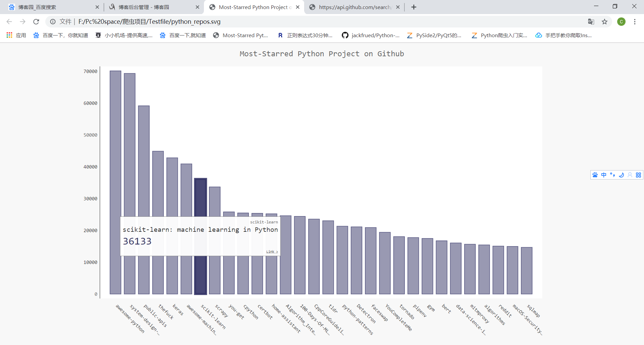Open a new browser tab
Screen dimensions: 644x345
point(414,7)
